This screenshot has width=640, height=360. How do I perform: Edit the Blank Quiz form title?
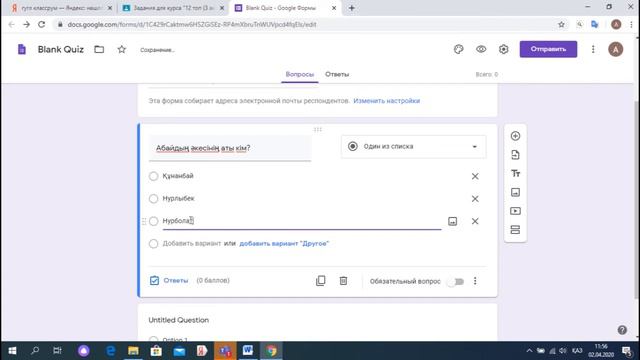[60, 49]
